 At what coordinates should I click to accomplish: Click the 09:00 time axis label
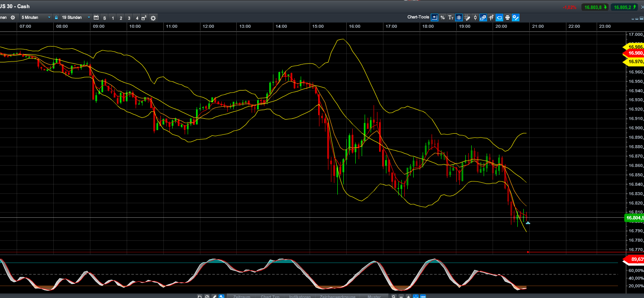click(x=99, y=26)
